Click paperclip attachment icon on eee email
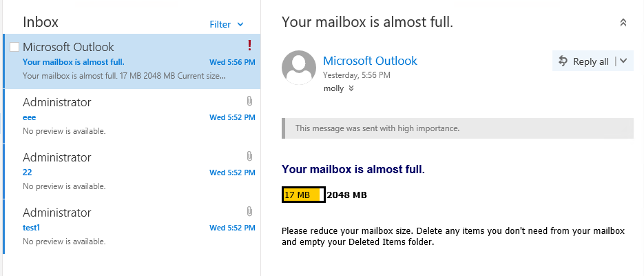Image resolution: width=644 pixels, height=276 pixels. coord(249,101)
